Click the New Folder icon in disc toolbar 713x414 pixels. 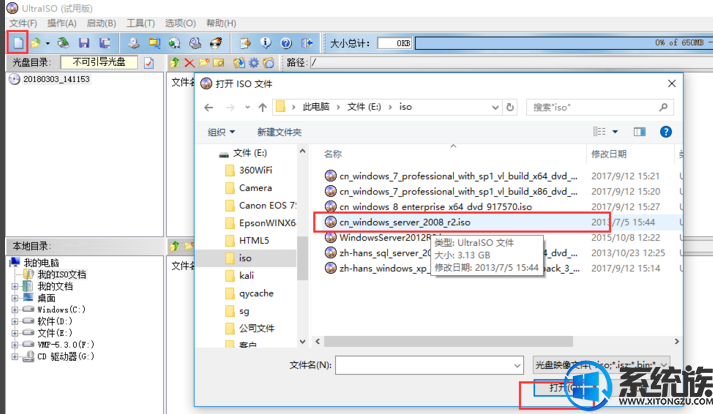tap(204, 63)
